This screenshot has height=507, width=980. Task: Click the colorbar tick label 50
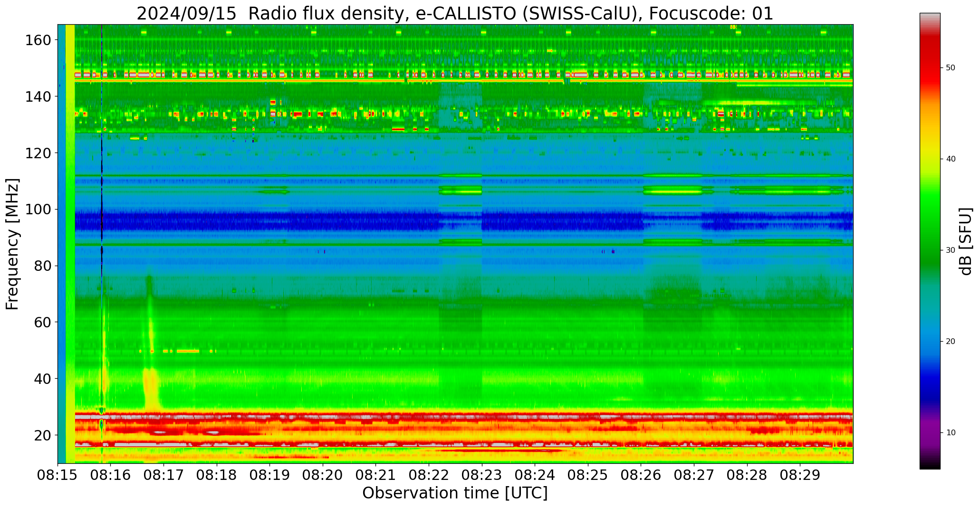[x=951, y=67]
